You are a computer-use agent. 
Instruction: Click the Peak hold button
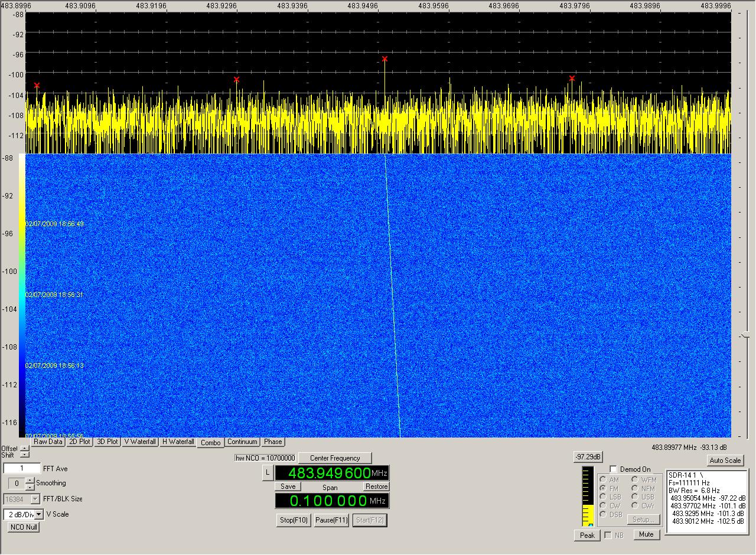point(587,536)
